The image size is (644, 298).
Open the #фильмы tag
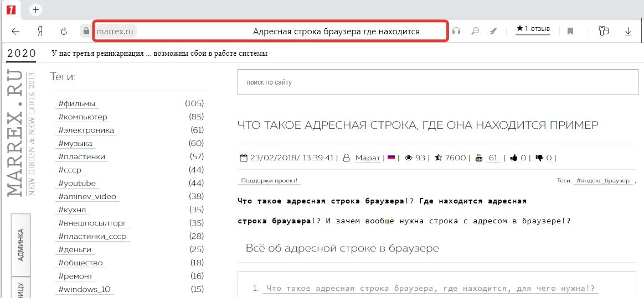[x=77, y=104]
